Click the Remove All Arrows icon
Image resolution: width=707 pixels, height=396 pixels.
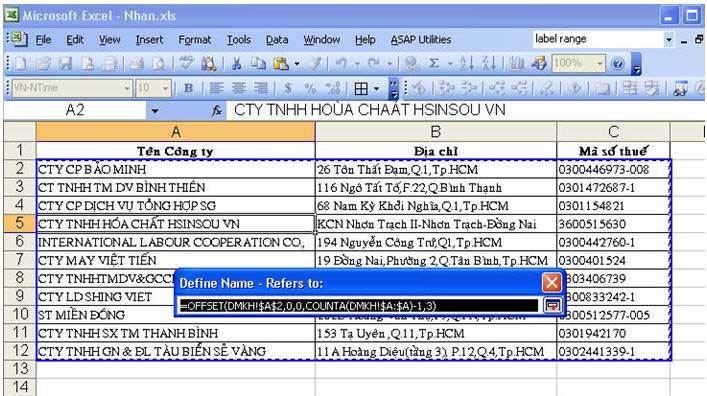click(547, 88)
